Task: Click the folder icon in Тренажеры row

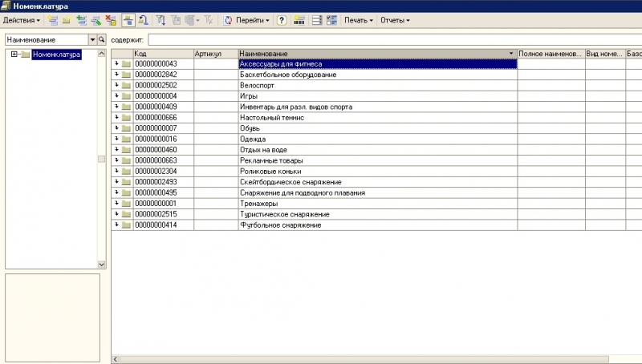Action: coord(126,204)
